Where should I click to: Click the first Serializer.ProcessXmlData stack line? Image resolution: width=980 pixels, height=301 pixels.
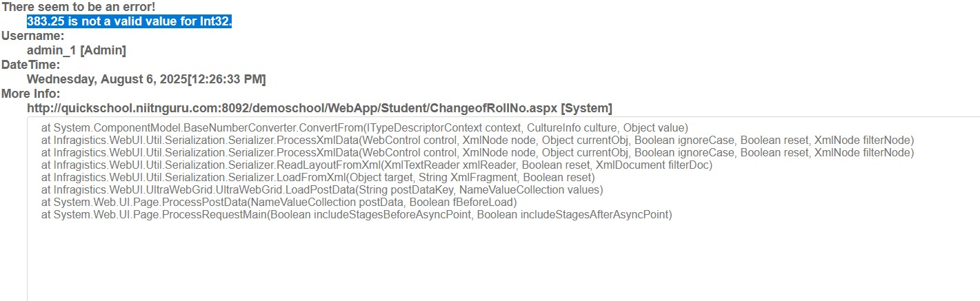(x=477, y=140)
